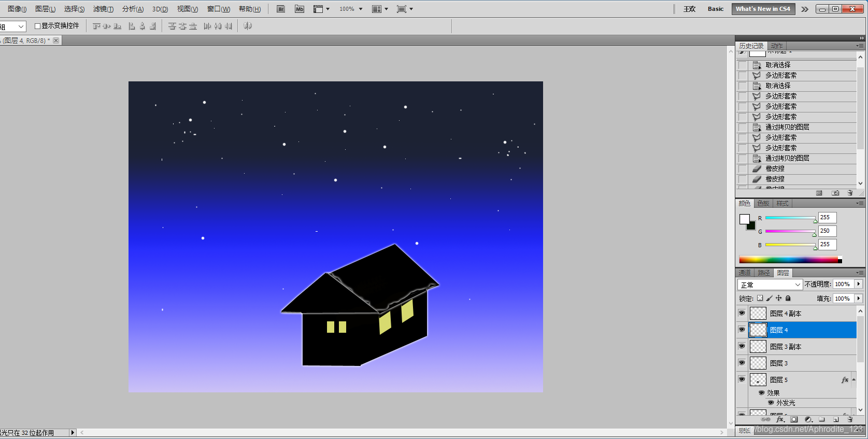The width and height of the screenshot is (868, 439).
Task: Open the 滤镜 menu
Action: (103, 9)
